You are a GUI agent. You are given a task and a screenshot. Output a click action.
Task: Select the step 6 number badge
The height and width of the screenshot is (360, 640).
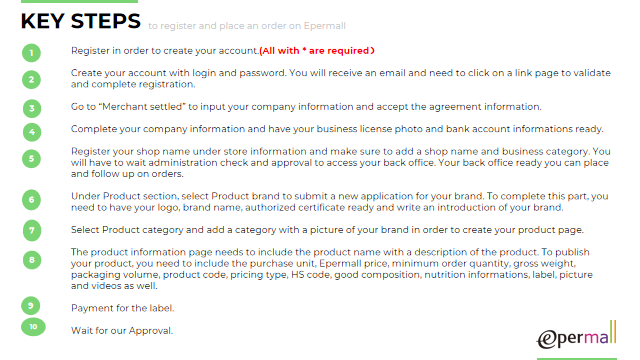point(31,200)
